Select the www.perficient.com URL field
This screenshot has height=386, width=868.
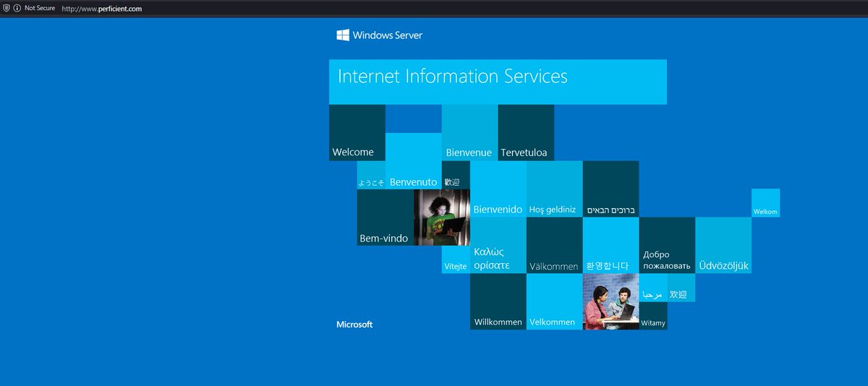pyautogui.click(x=101, y=9)
